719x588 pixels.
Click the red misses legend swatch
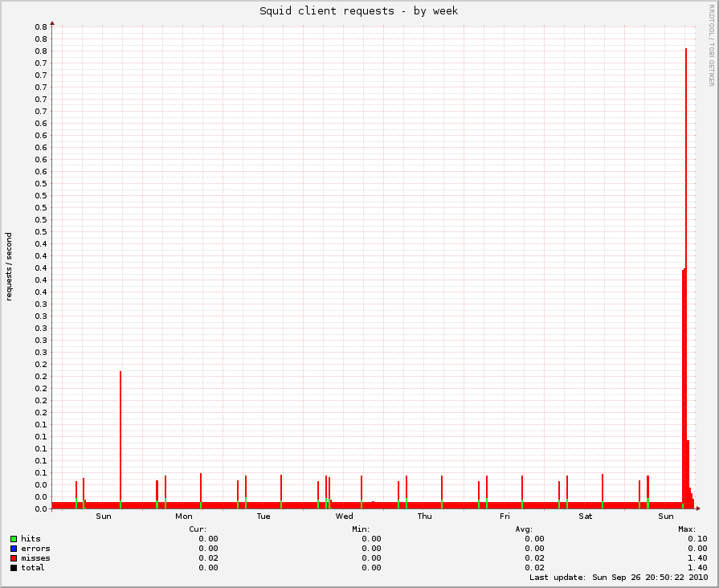14,558
